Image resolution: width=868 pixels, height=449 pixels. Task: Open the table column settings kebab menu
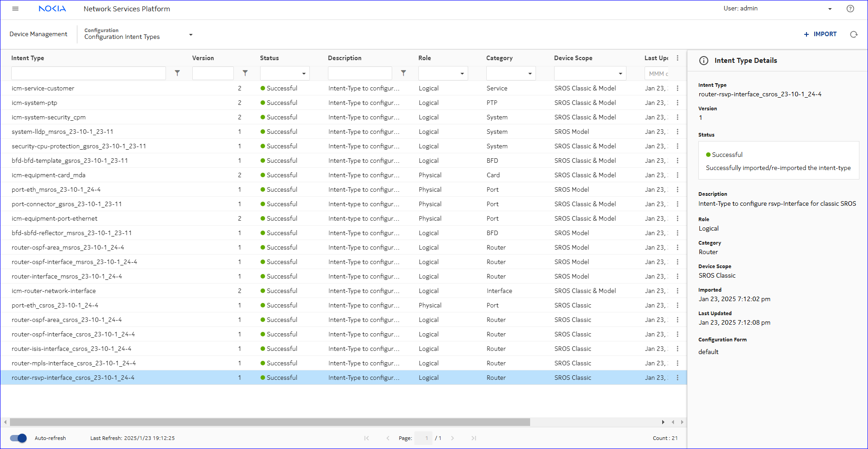(677, 58)
